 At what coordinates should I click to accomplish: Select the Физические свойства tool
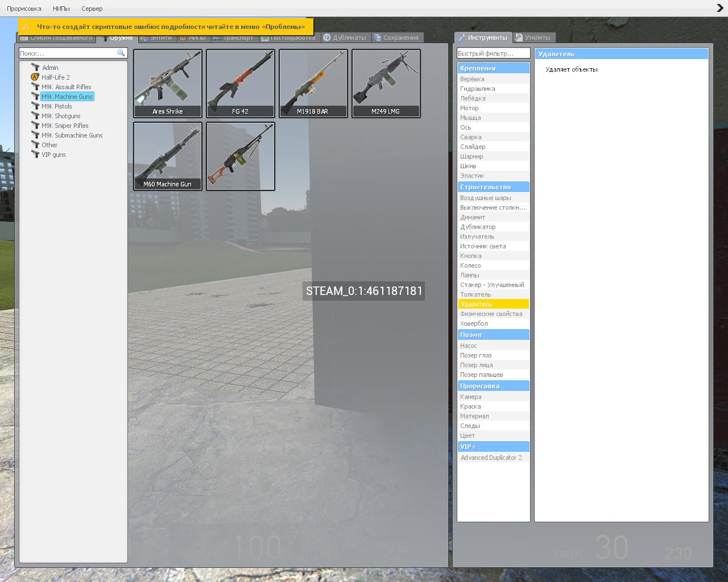tap(494, 314)
